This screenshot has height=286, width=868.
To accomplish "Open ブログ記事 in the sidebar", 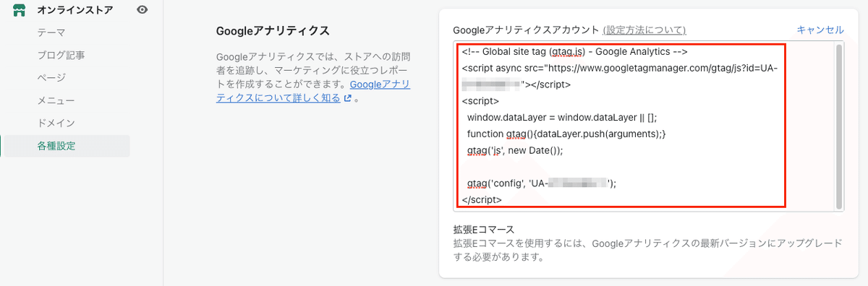I will 61,55.
